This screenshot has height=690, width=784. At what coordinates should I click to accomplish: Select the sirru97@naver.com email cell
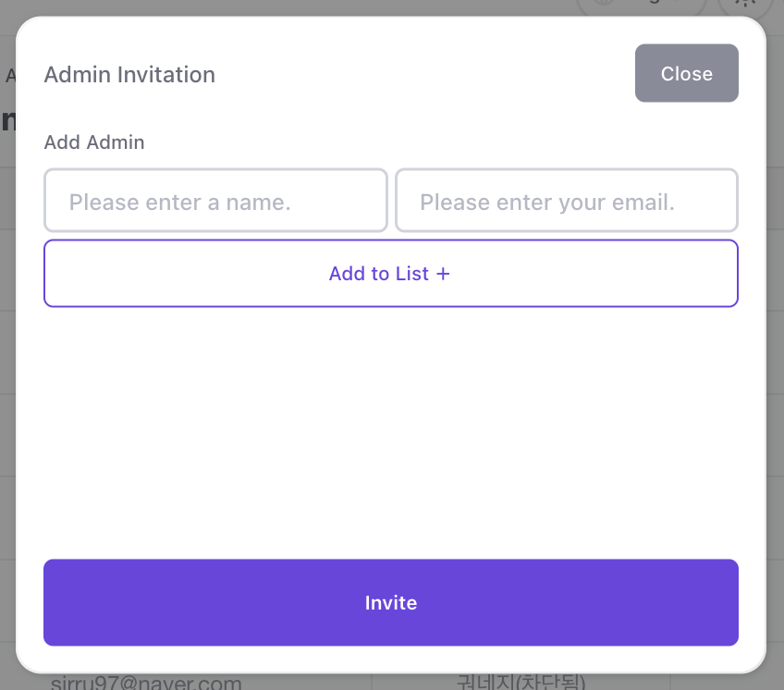click(x=146, y=683)
